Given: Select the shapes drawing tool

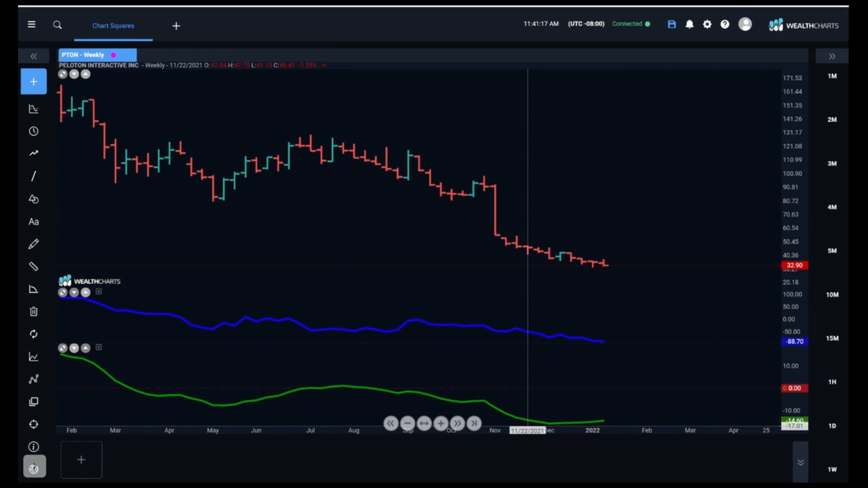Looking at the screenshot, I should coord(33,199).
